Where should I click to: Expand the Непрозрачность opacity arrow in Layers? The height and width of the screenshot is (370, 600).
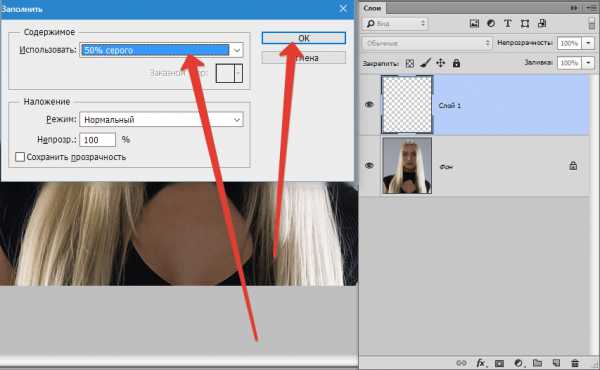coord(588,43)
